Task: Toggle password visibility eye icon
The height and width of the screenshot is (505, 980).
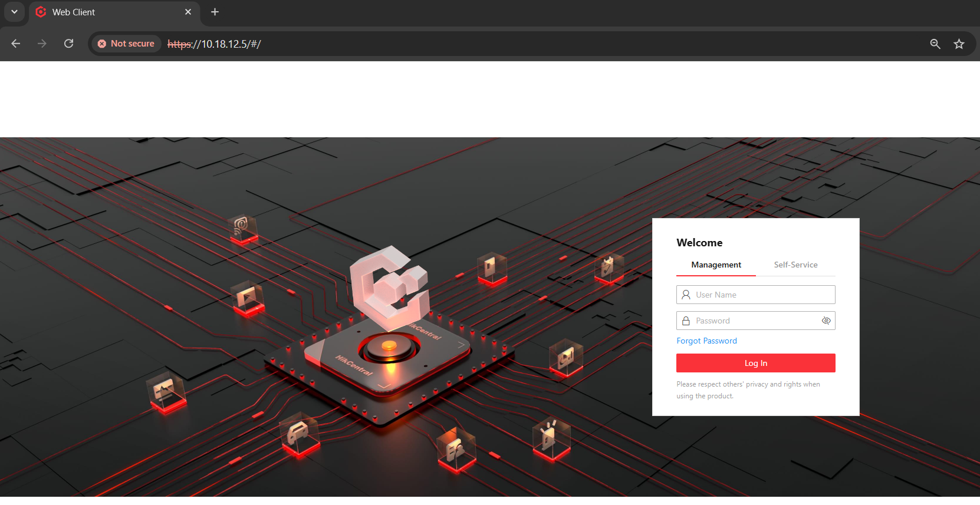Action: [x=826, y=321]
